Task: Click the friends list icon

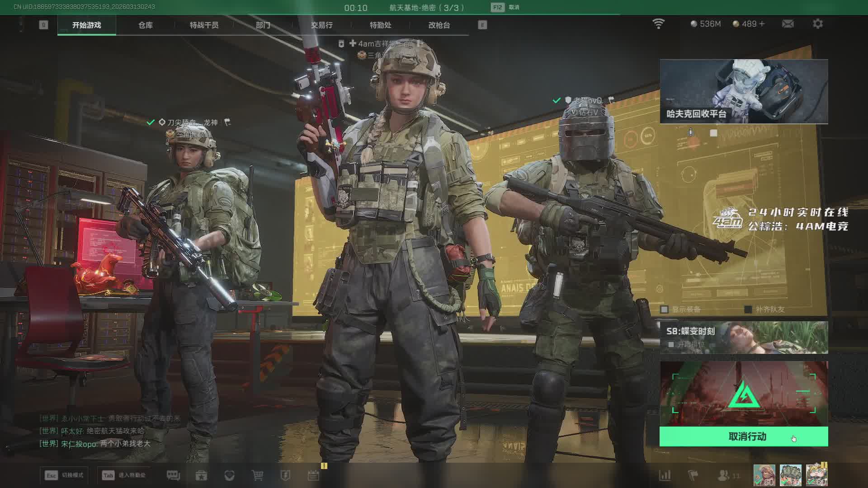Action: click(x=724, y=475)
